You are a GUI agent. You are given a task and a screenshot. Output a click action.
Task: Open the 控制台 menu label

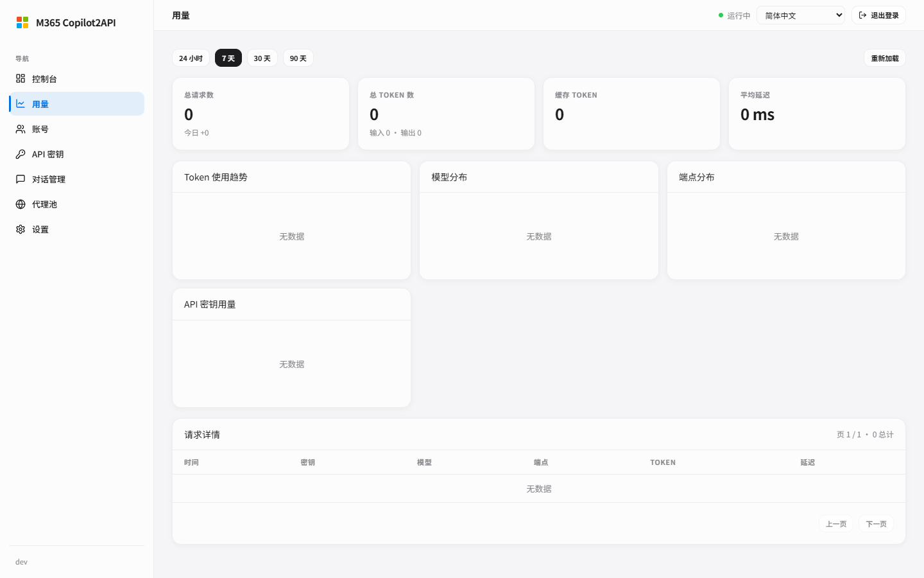click(44, 79)
